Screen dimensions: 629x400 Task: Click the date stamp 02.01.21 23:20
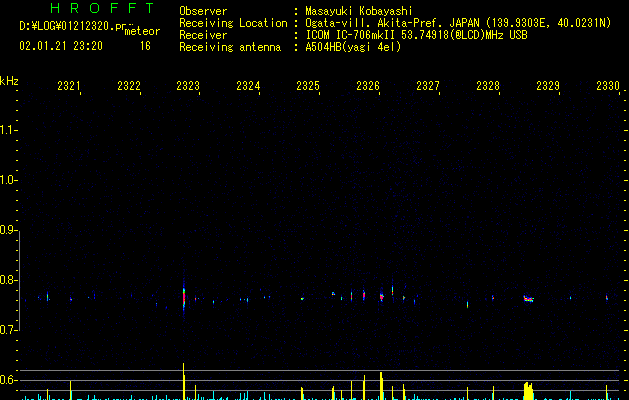coord(61,46)
